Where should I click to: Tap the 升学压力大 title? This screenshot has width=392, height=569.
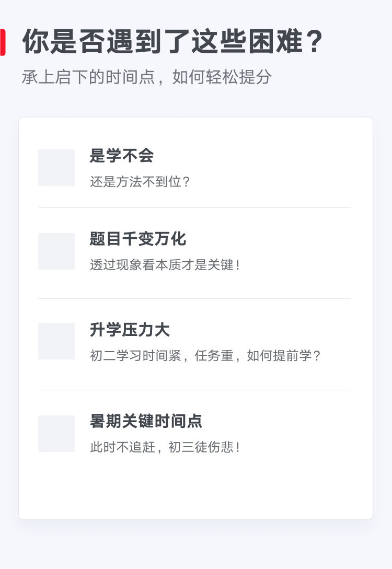(x=130, y=330)
